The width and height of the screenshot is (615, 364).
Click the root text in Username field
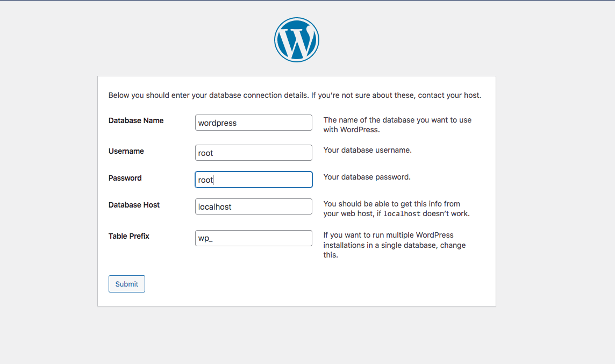pos(205,153)
